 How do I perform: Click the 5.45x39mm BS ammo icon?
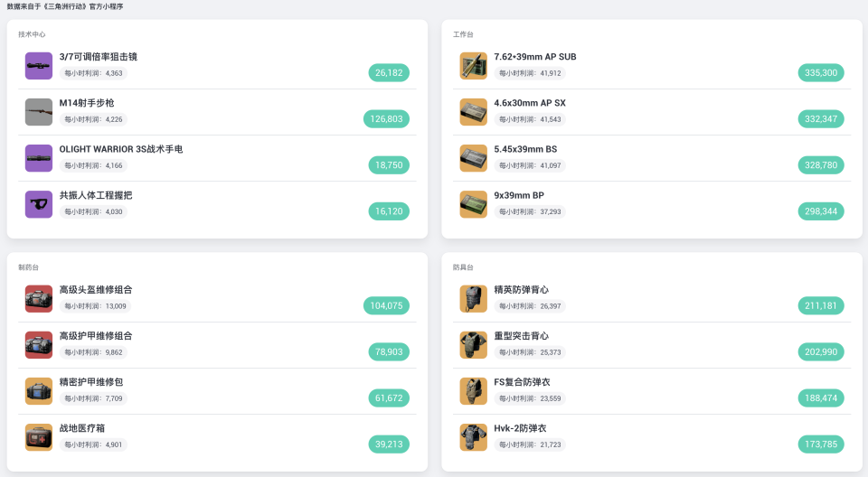[x=474, y=158]
